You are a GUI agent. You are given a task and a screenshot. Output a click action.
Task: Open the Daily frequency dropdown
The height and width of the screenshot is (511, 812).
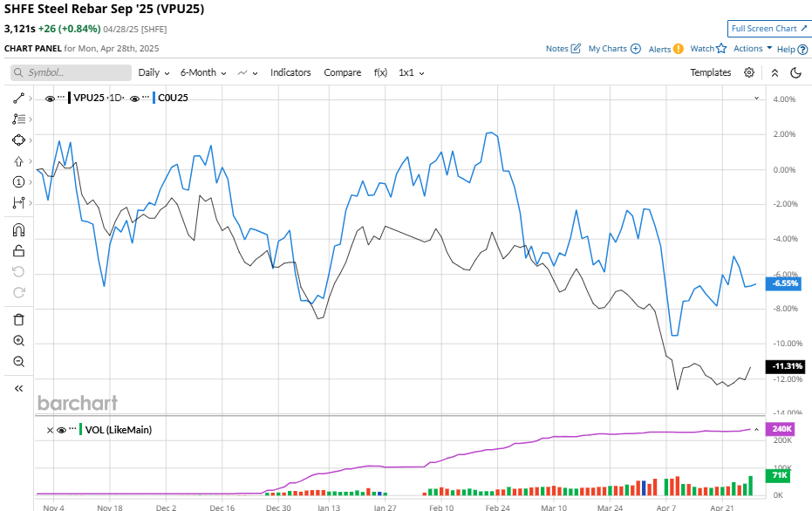click(x=154, y=72)
